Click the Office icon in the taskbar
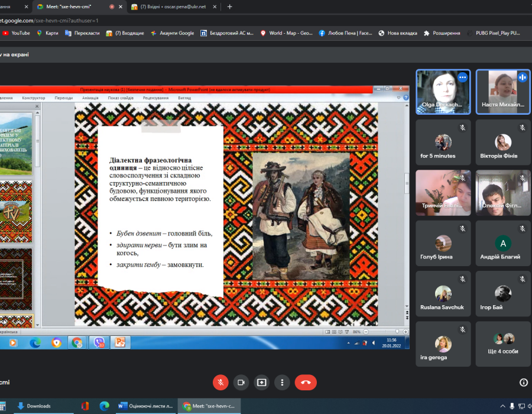532x414 pixels. pyautogui.click(x=85, y=406)
